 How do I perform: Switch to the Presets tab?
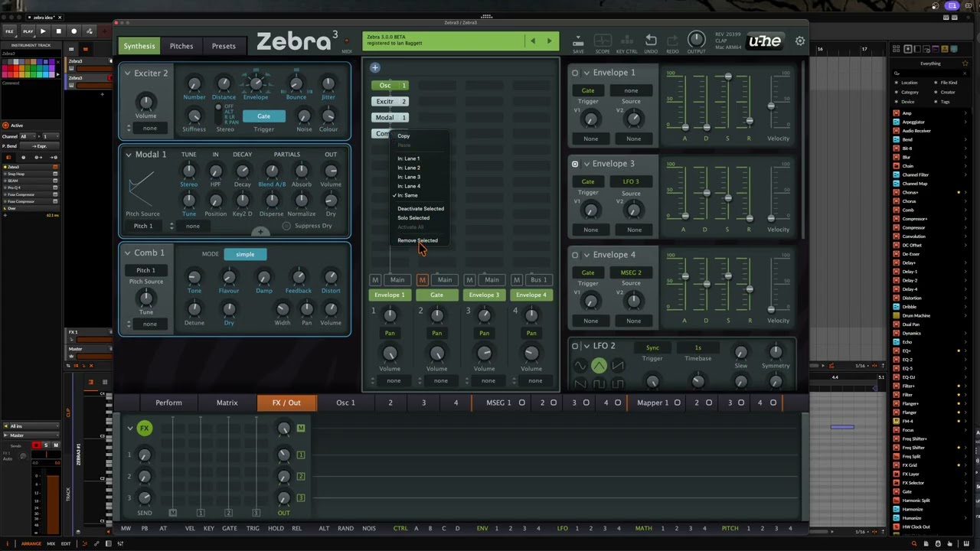pos(224,46)
